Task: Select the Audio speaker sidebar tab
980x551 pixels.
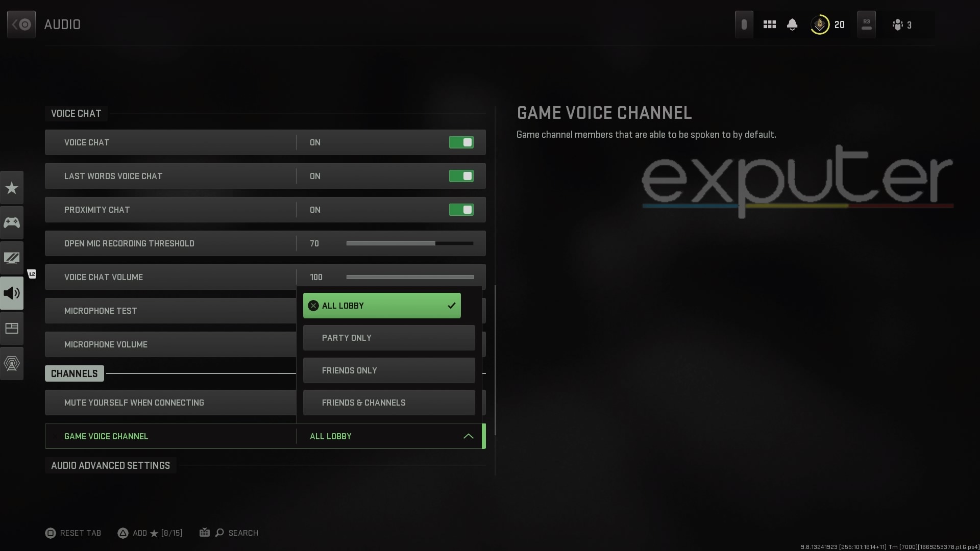Action: tap(12, 293)
